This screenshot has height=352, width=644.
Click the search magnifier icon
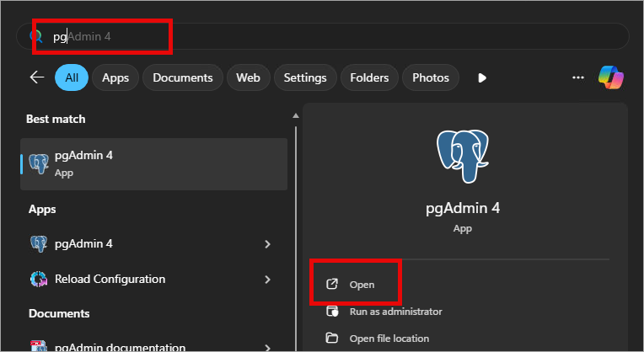(35, 36)
